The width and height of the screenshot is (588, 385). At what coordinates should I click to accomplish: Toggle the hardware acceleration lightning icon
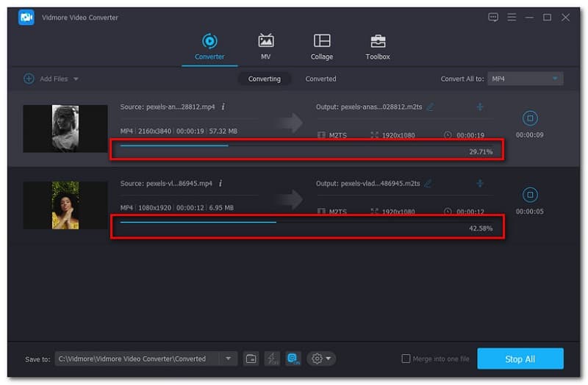(272, 359)
